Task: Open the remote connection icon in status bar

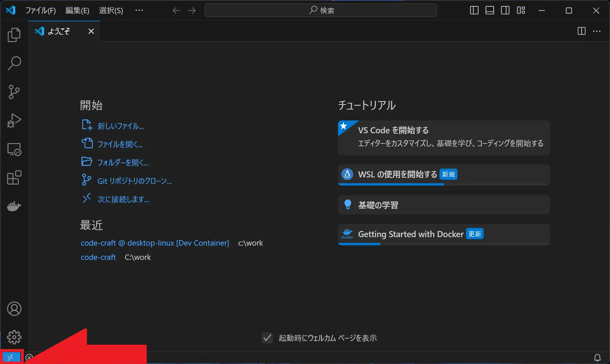Action: [11, 357]
